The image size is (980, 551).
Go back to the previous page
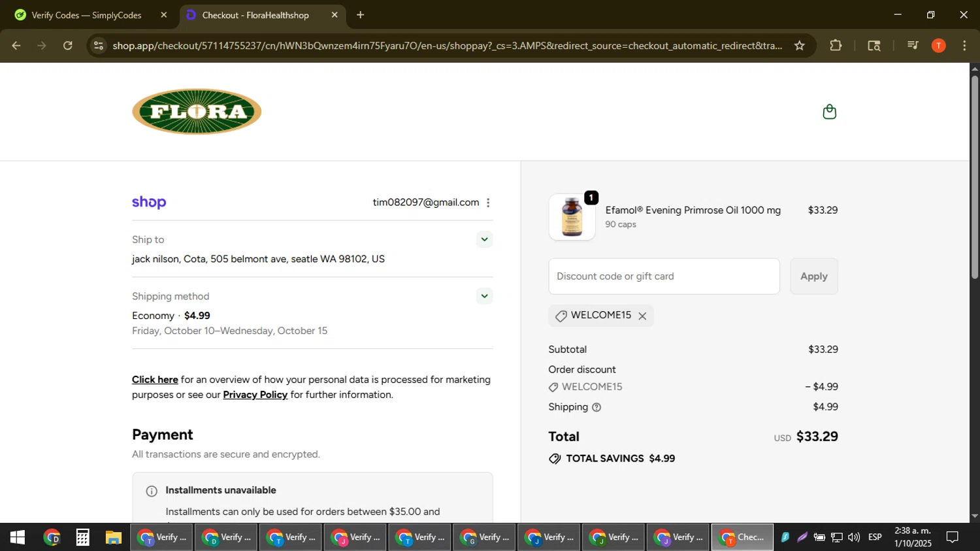16,46
